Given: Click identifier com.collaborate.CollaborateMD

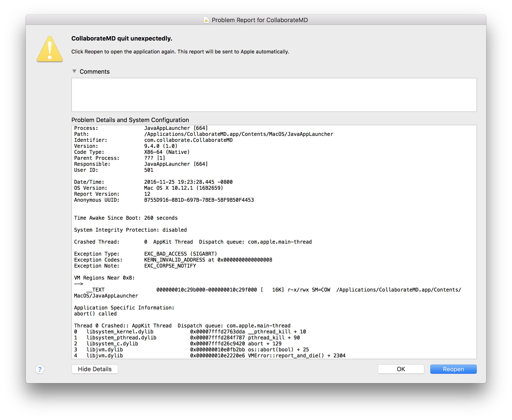Looking at the screenshot, I should click(x=188, y=140).
